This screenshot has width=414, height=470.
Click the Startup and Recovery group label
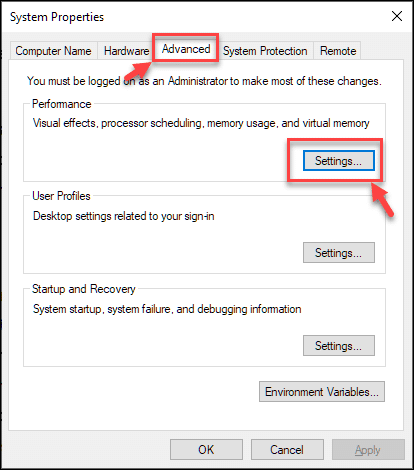pyautogui.click(x=84, y=289)
